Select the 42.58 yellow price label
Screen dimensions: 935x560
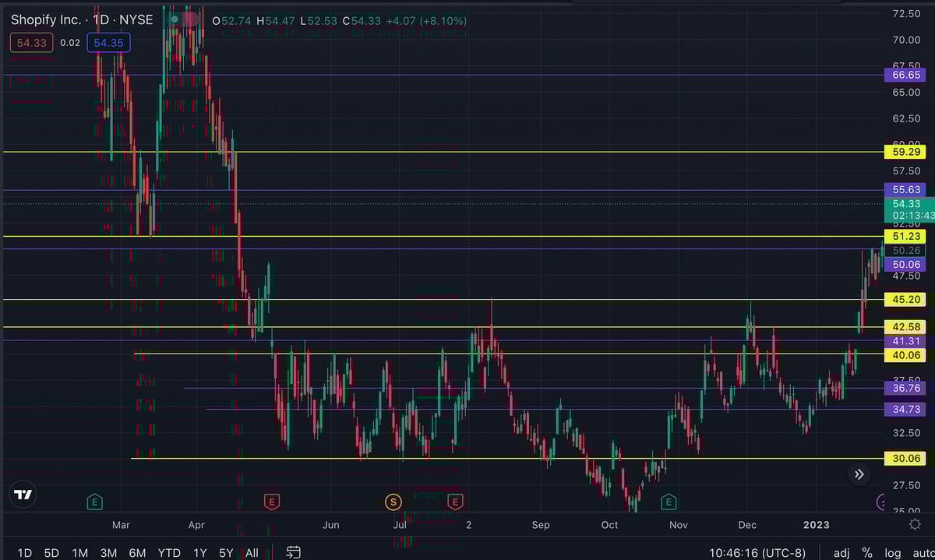coord(906,326)
